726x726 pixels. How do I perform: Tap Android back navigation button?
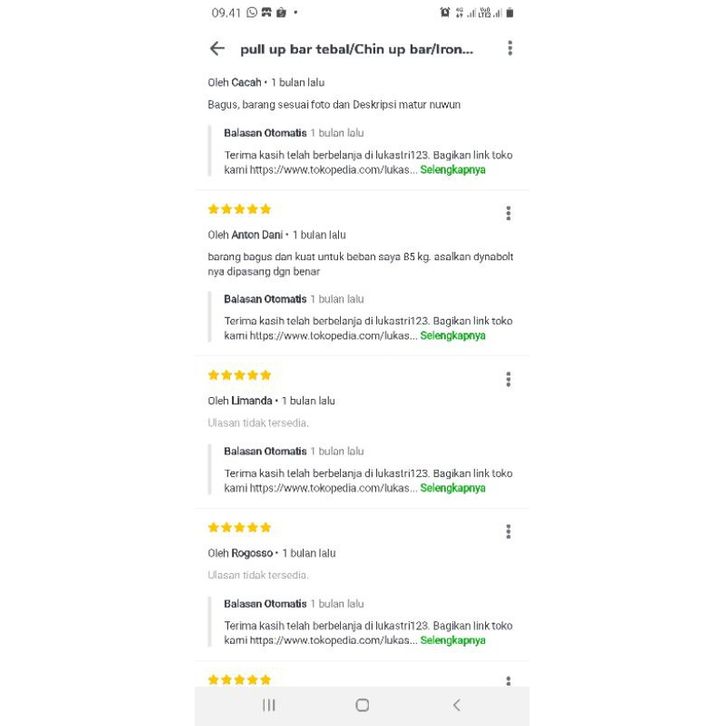456,705
